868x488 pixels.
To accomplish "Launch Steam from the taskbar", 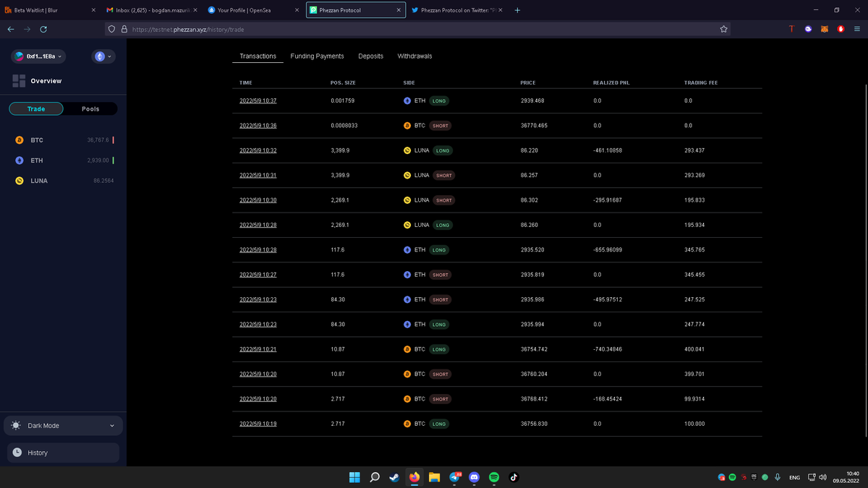I will (x=394, y=477).
